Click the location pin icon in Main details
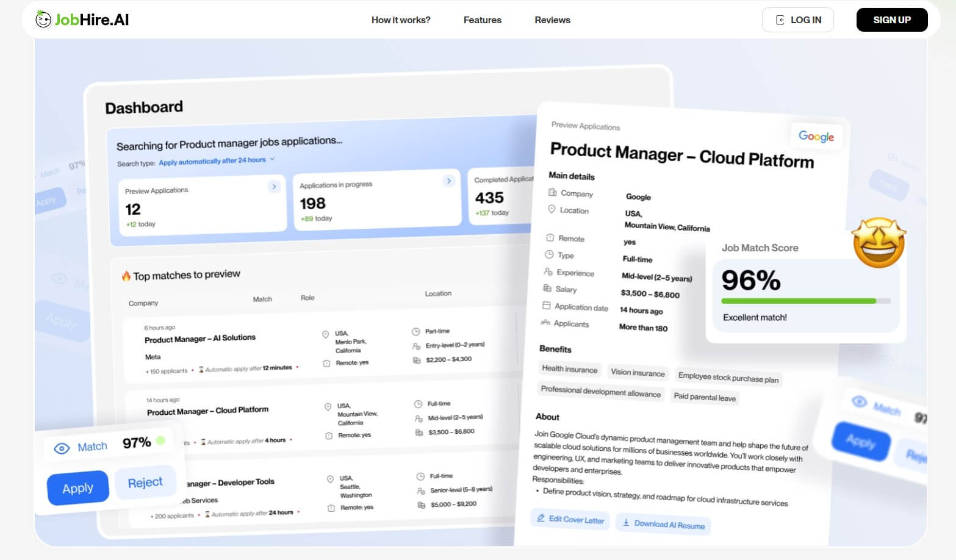 click(551, 210)
